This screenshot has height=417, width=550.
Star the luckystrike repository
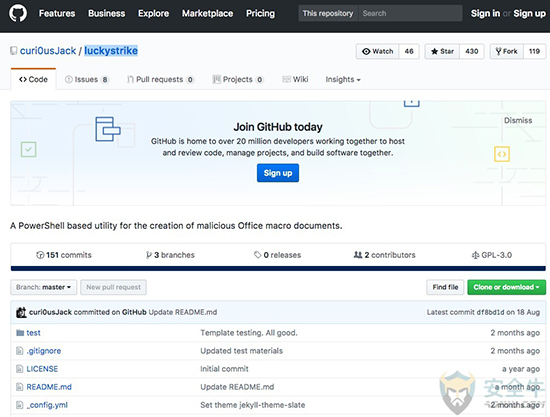click(442, 52)
